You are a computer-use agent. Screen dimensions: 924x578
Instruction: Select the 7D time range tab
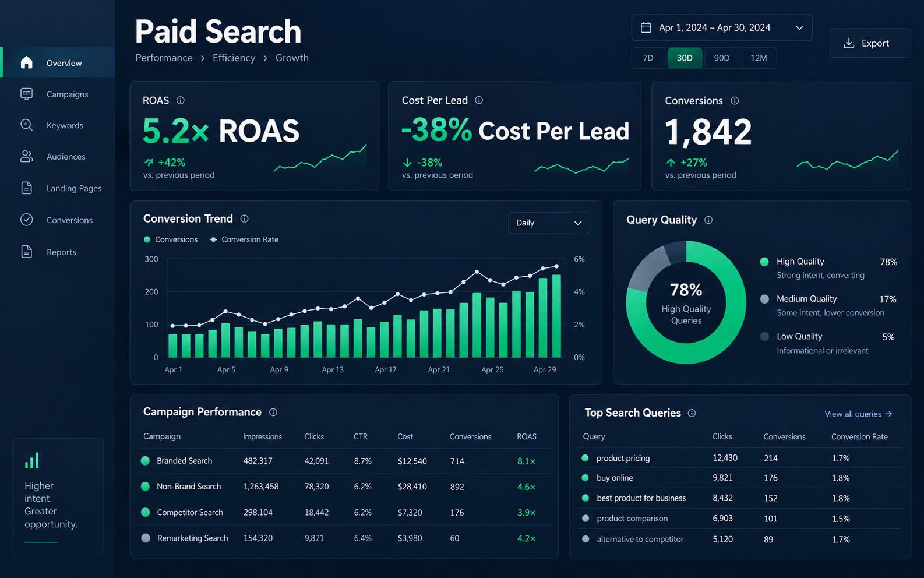point(648,58)
